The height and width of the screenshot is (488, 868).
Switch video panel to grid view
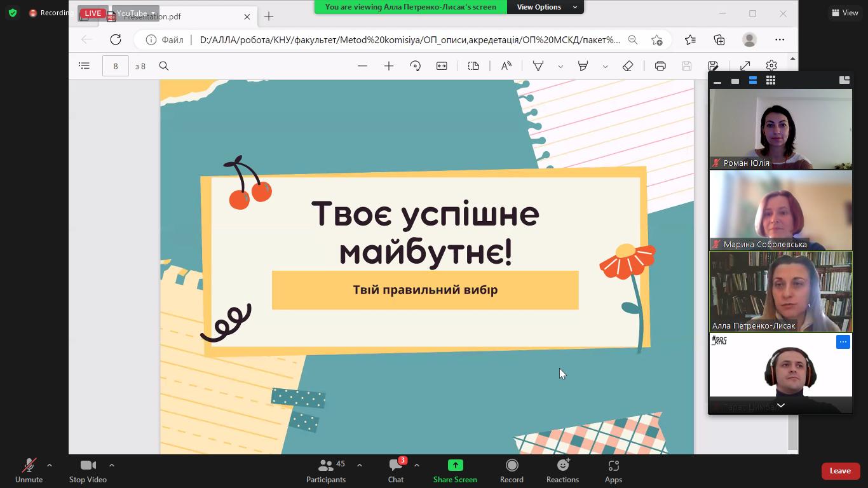click(x=771, y=81)
